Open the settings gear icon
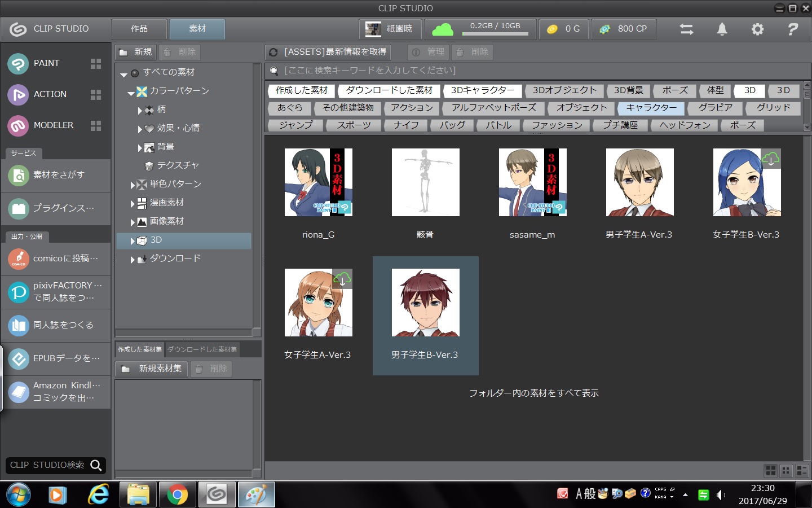 coord(757,29)
